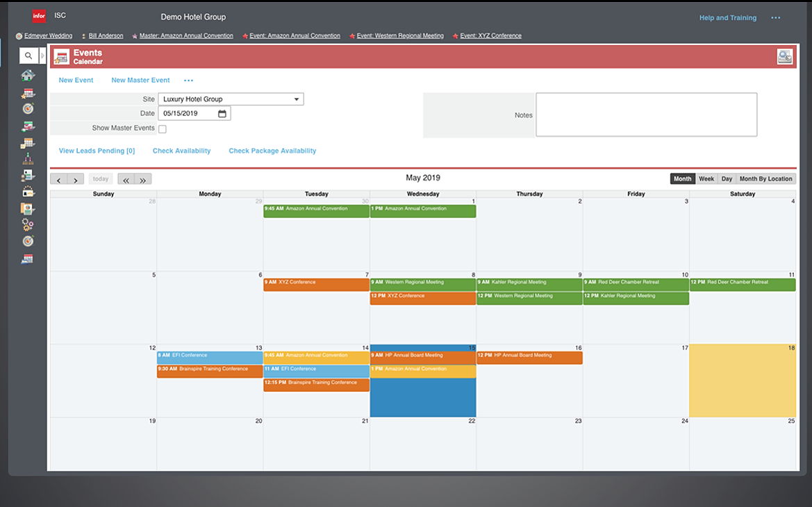The image size is (812, 507).
Task: Open 12:15 PM Brainspire Training Conference on May 14
Action: click(317, 385)
